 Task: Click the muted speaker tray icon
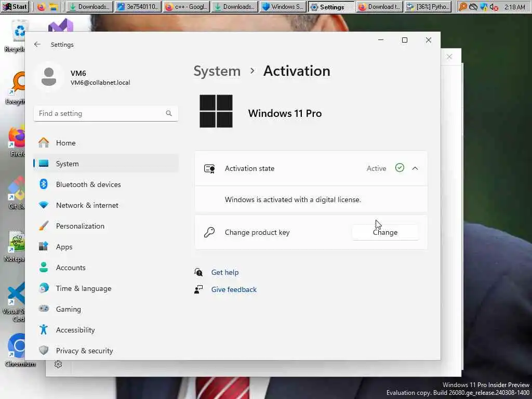pos(494,7)
